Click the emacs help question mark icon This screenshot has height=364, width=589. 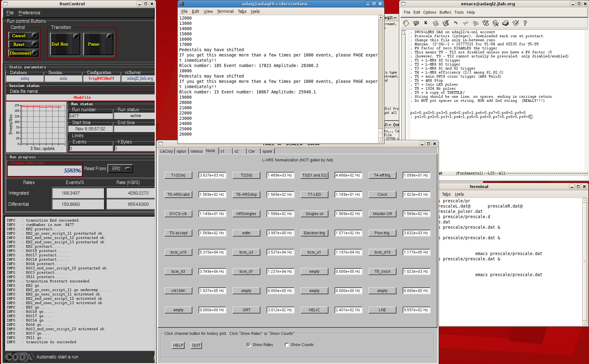coord(525,23)
